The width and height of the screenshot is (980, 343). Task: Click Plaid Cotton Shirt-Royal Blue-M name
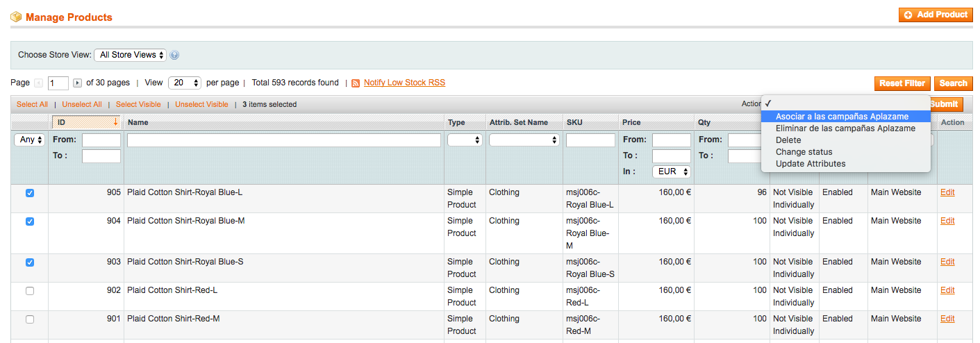(x=186, y=221)
